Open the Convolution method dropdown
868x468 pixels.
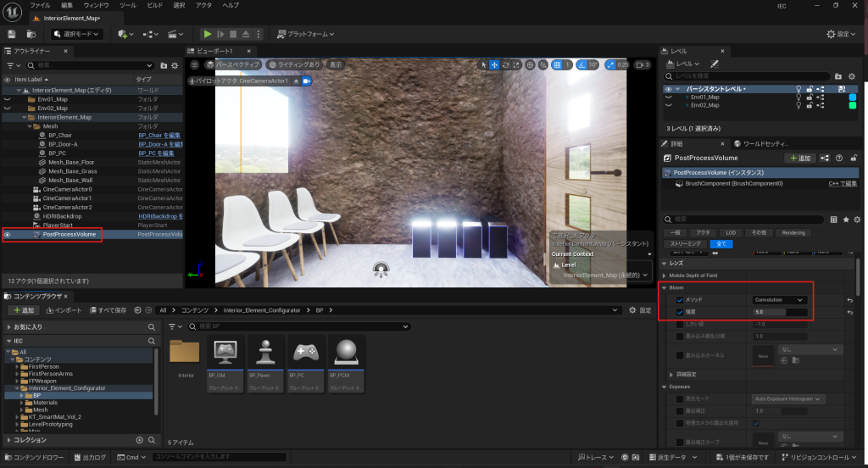tap(779, 300)
